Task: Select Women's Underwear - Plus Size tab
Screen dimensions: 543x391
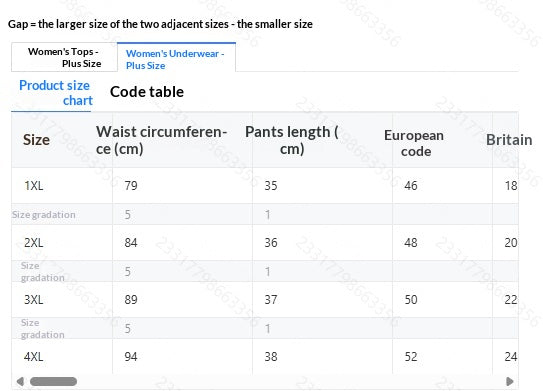Action: coord(176,57)
